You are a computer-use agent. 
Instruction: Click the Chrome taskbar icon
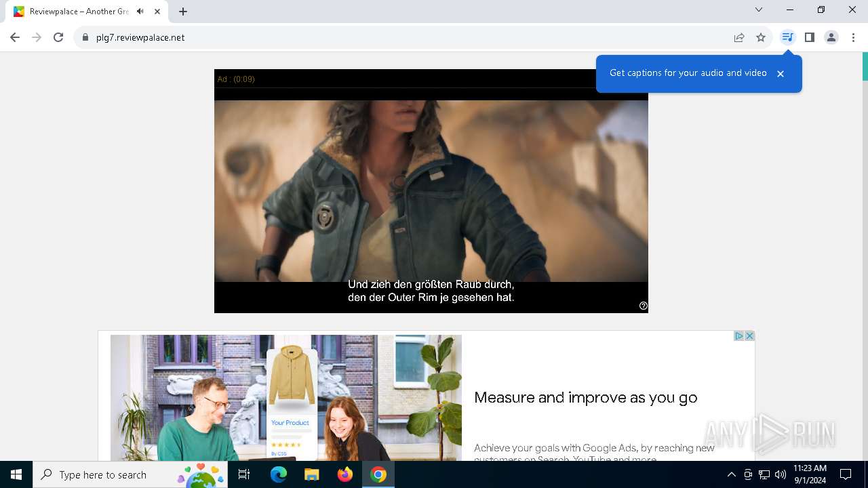click(378, 474)
